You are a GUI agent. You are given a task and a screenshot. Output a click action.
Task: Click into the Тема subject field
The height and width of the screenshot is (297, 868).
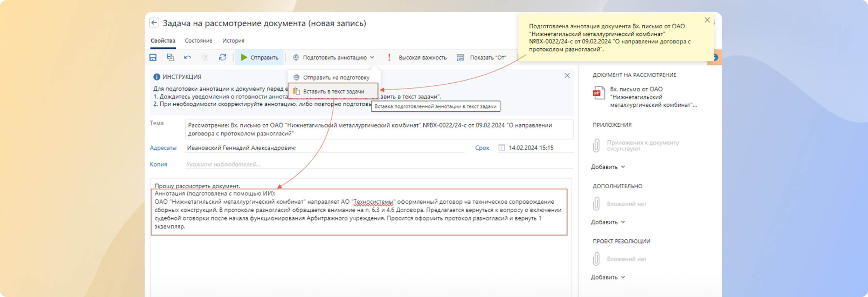(x=379, y=129)
